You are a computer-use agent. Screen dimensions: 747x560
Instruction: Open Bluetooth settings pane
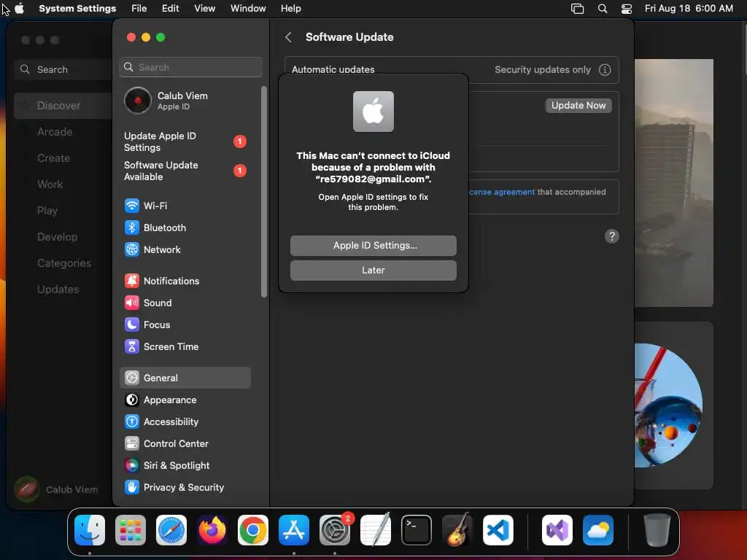click(185, 227)
